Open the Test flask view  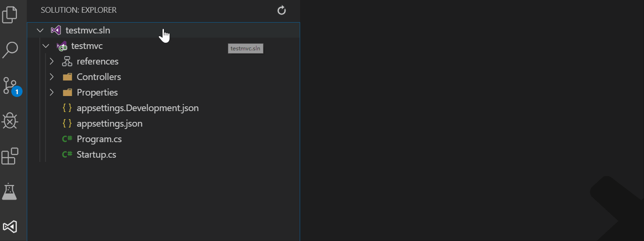pos(10,191)
